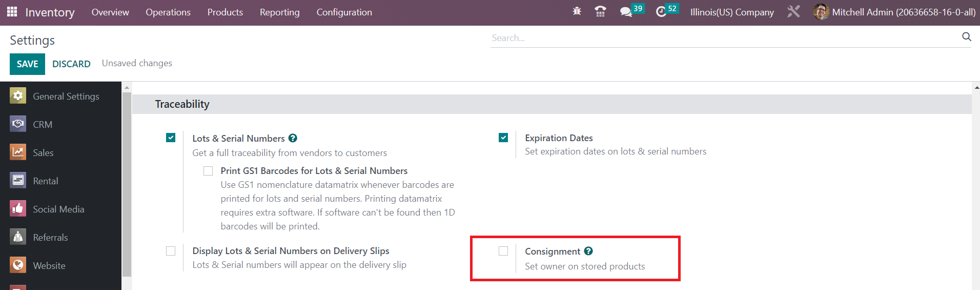Open Illinois(US) Company switcher
Viewport: 980px width, 290px height.
[x=731, y=12]
